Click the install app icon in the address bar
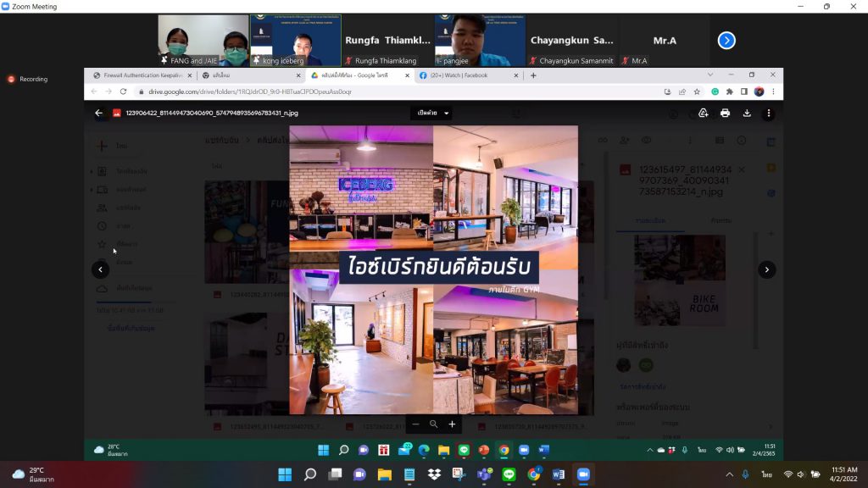 click(x=668, y=91)
